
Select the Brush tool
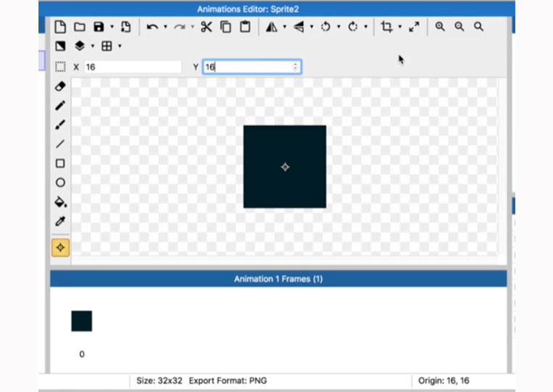(60, 125)
